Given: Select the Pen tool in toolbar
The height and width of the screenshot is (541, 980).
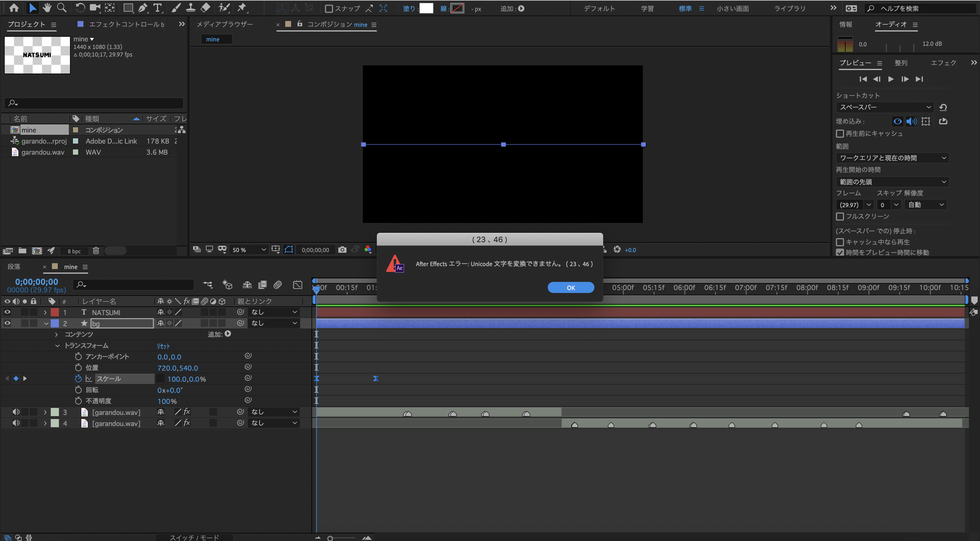Looking at the screenshot, I should tap(143, 8).
